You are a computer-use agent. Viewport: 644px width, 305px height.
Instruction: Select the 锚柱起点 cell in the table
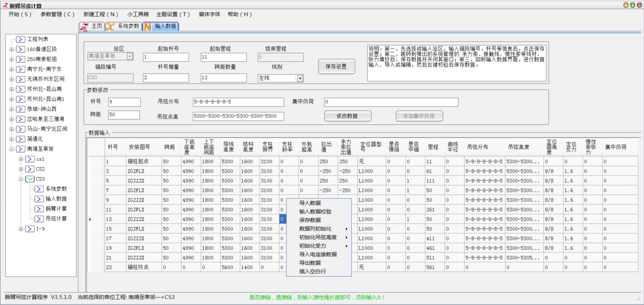144,161
